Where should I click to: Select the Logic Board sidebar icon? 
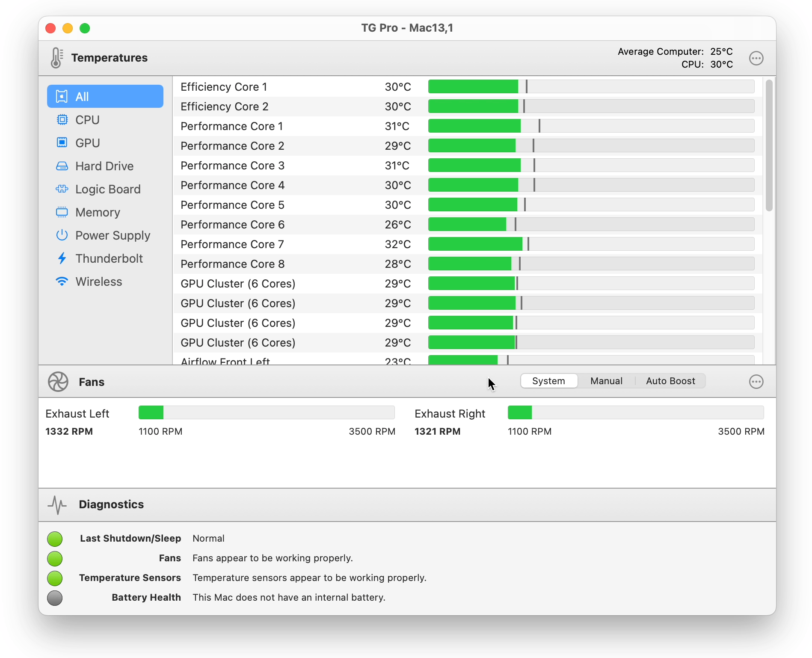coord(62,189)
